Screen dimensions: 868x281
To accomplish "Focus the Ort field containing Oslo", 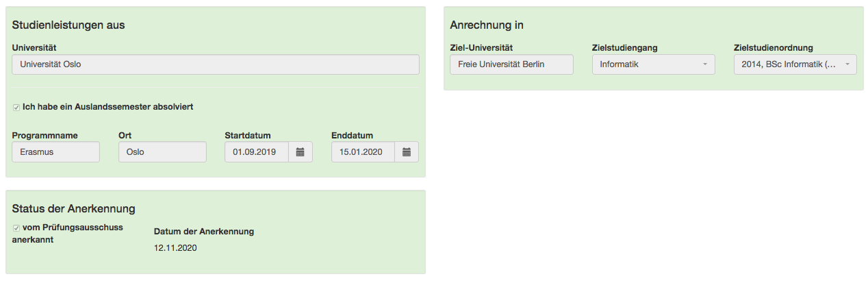I will (x=162, y=152).
